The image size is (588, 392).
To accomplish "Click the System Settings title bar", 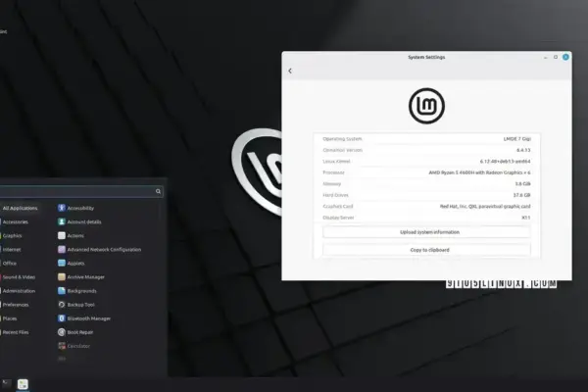I will [x=426, y=57].
